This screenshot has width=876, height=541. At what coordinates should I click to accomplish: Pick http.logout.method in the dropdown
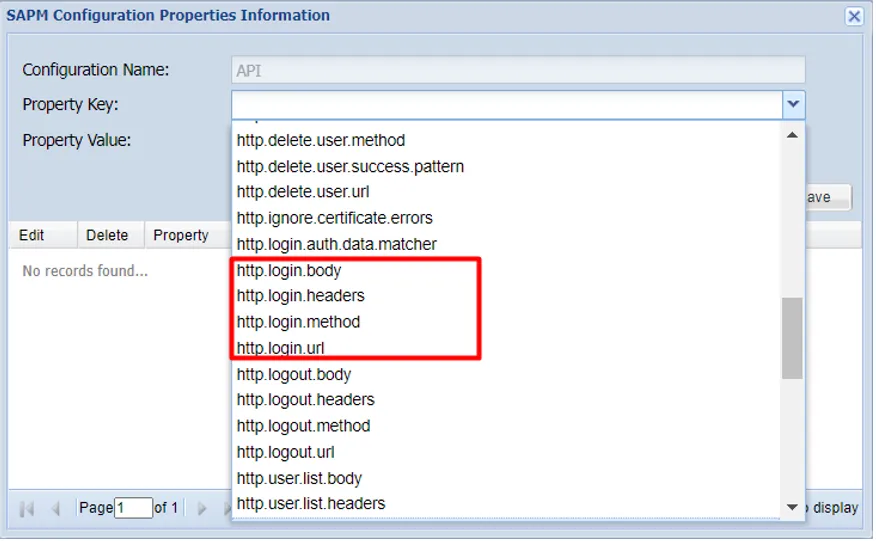(506, 426)
